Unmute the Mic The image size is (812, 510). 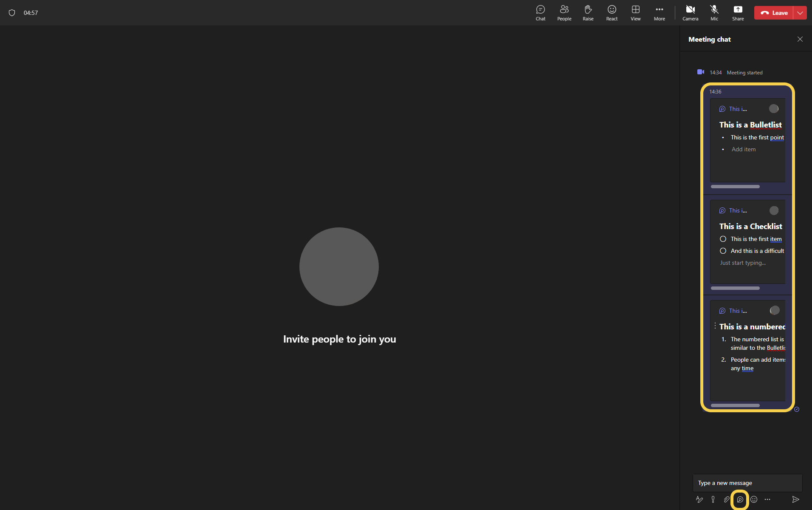pos(714,13)
